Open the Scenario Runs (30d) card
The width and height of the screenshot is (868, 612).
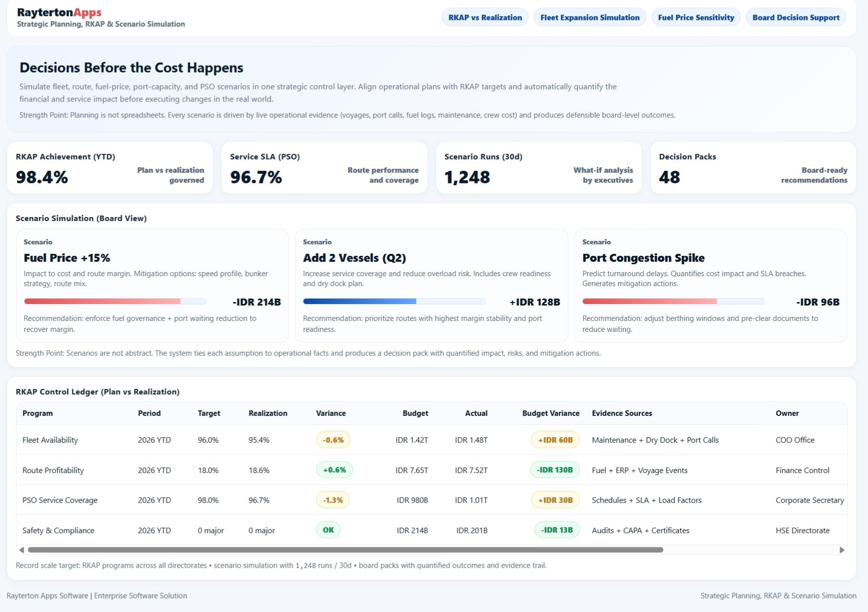point(539,168)
